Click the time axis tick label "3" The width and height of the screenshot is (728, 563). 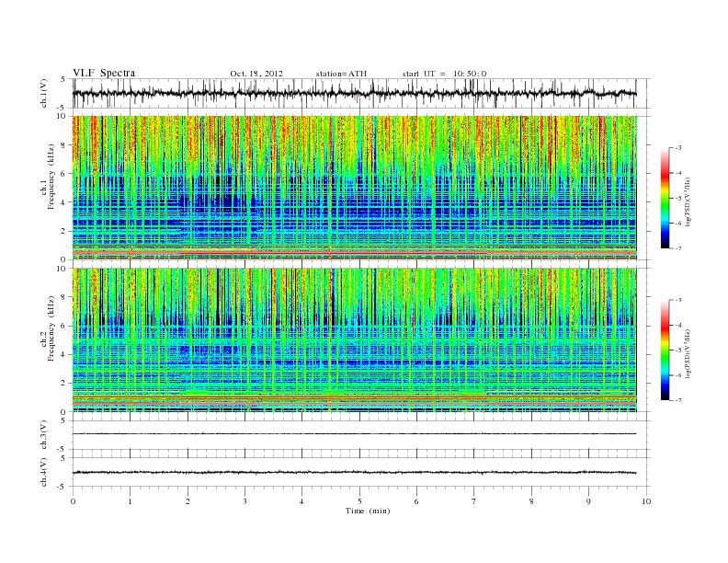point(245,501)
